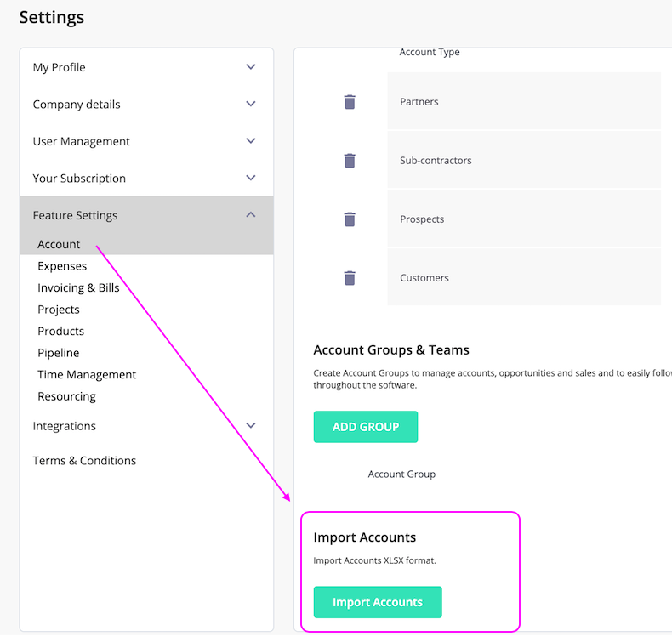Open Projects settings page
The image size is (672, 642).
pos(59,310)
